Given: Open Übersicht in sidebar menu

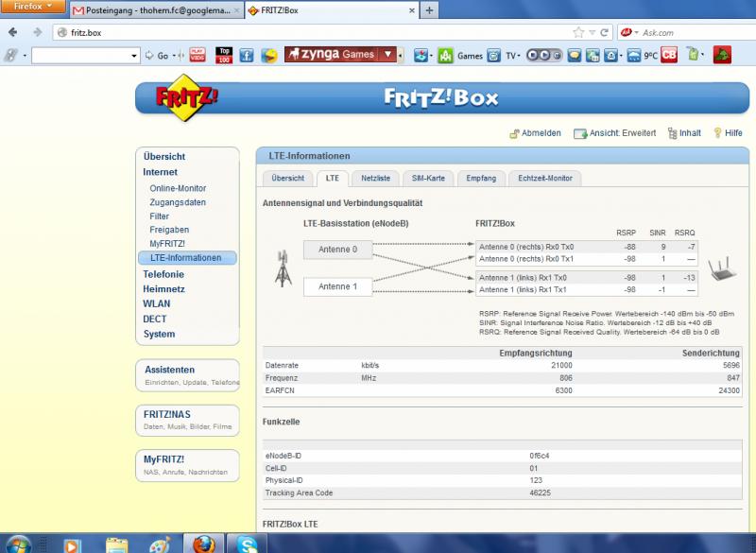Looking at the screenshot, I should tap(163, 157).
